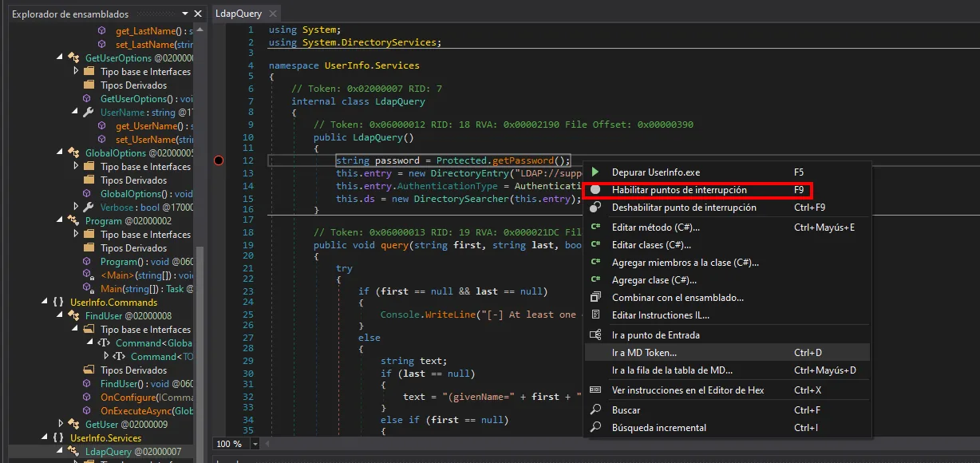Click the class icon of GlobalOptions node

tap(73, 153)
